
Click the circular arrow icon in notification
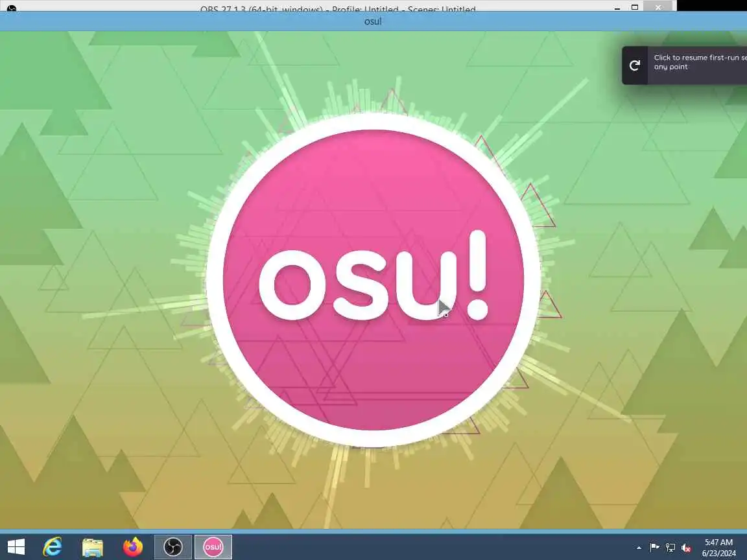(x=635, y=65)
